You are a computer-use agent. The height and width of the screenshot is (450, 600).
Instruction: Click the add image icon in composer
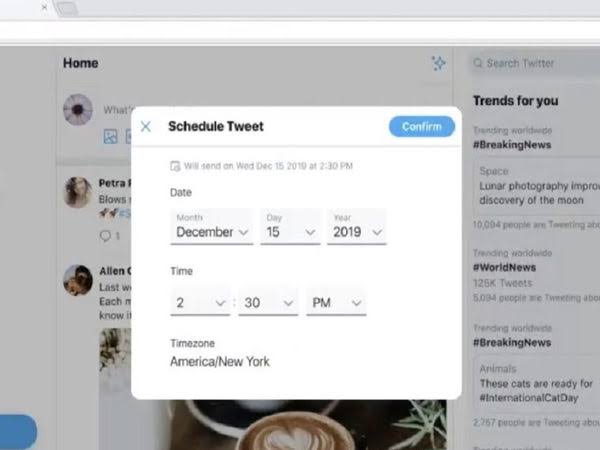(x=111, y=136)
